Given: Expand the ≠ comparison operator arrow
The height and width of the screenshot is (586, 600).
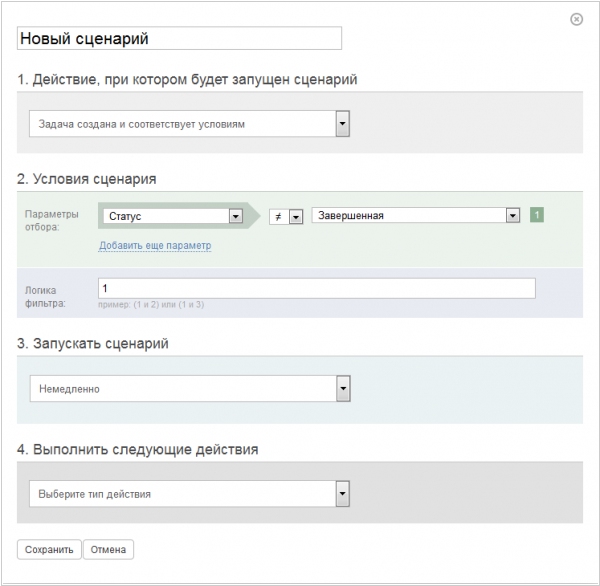Looking at the screenshot, I should click(x=296, y=217).
